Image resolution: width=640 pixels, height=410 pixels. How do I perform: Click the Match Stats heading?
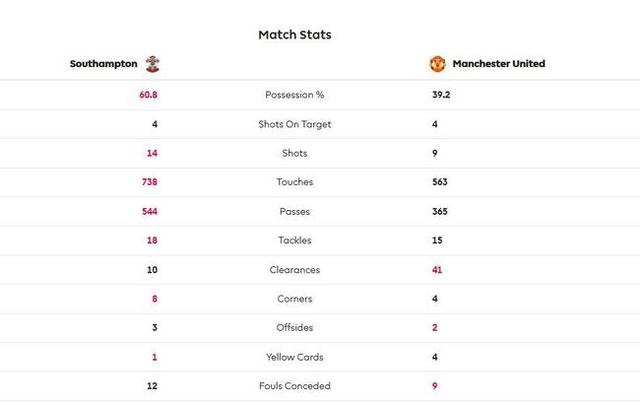(x=295, y=35)
